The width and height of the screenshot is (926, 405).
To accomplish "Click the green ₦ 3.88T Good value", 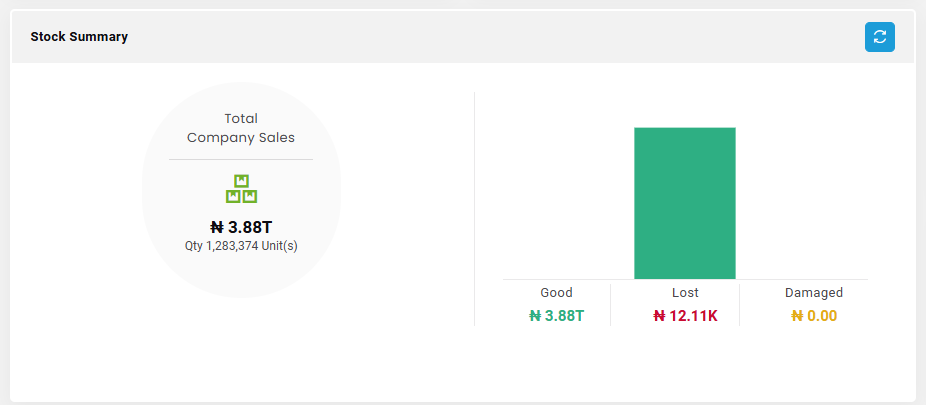I will click(x=556, y=316).
